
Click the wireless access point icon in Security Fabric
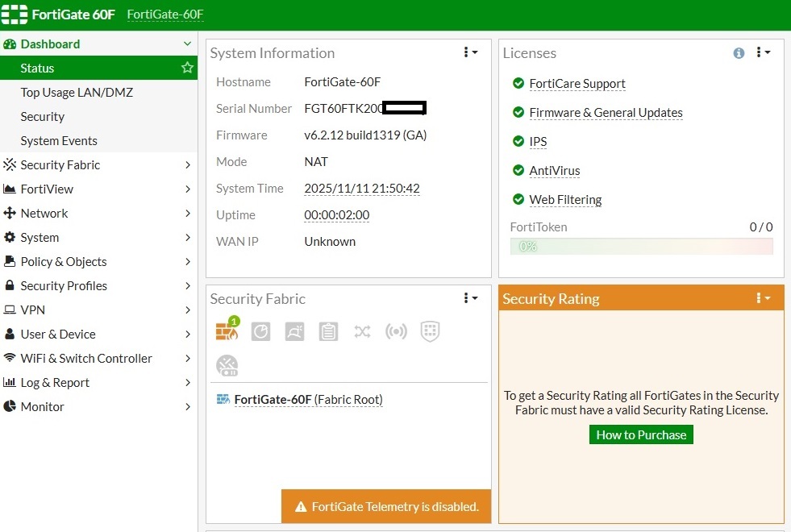pos(396,331)
